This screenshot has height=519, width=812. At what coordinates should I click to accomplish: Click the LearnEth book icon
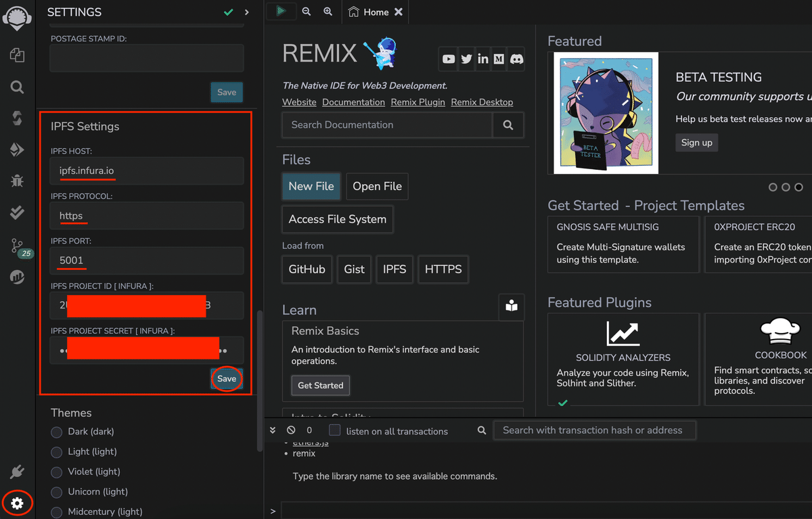pos(512,306)
